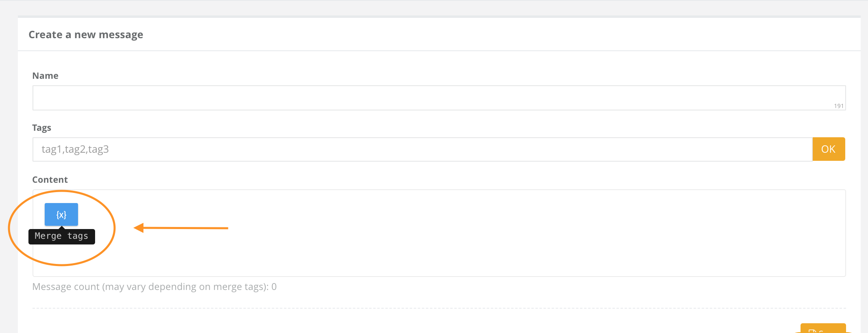868x333 pixels.
Task: Click the Tags field label
Action: coord(41,128)
